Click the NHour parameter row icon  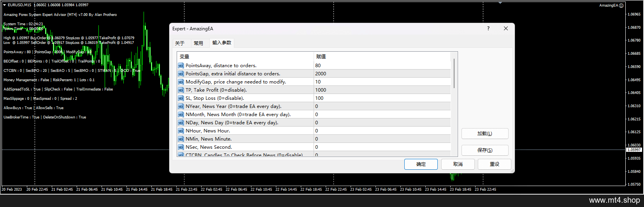coord(181,131)
